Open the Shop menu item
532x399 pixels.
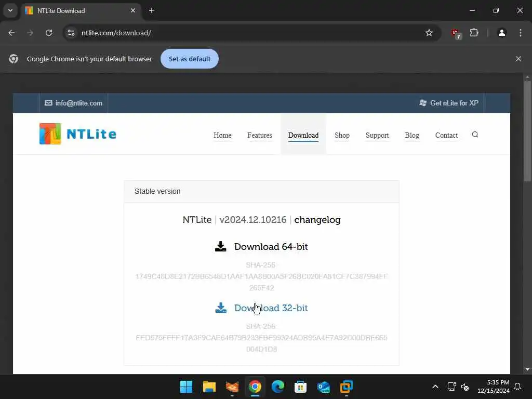pyautogui.click(x=342, y=135)
